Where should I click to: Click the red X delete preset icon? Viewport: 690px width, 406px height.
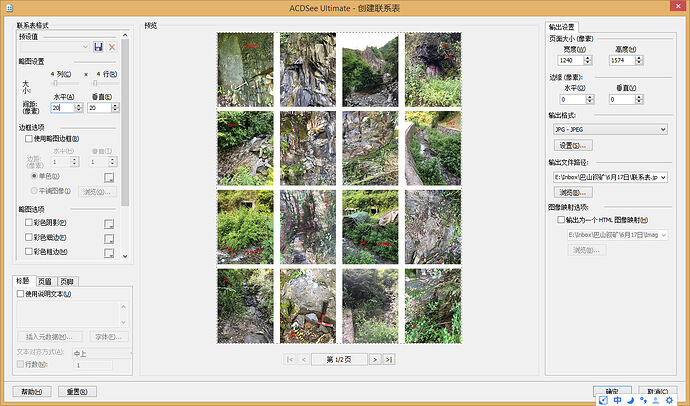112,47
